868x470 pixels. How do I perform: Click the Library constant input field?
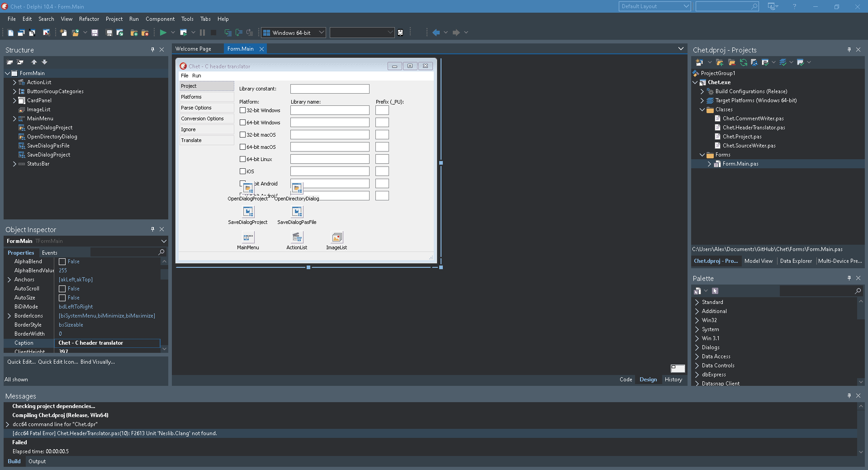tap(330, 89)
